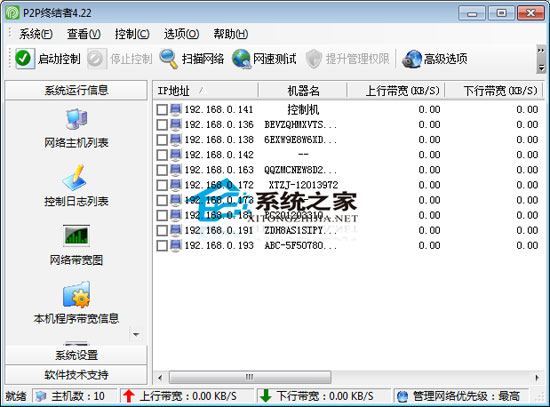Check the box for host PC201203310
Image resolution: width=550 pixels, height=407 pixels.
coord(162,215)
